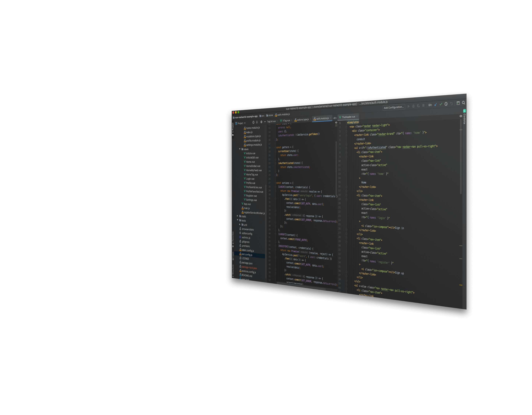Open Login.vue in project tree
The height and width of the screenshot is (415, 532).
click(249, 179)
